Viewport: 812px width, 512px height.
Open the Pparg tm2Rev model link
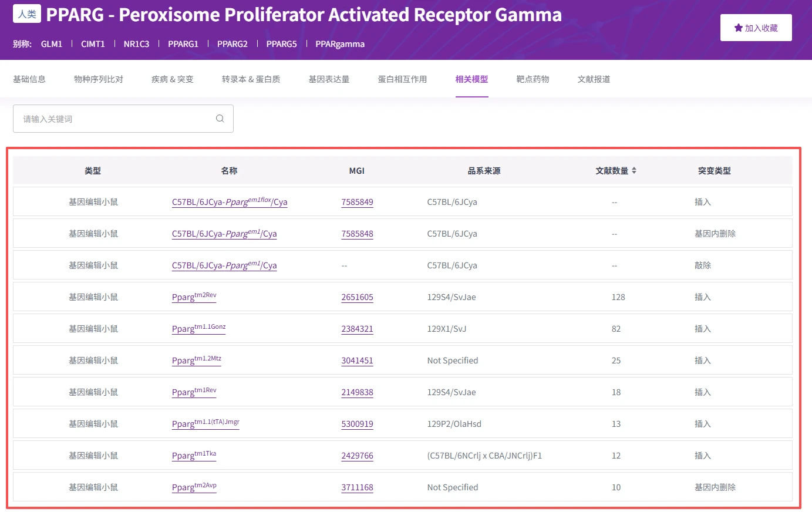(194, 297)
